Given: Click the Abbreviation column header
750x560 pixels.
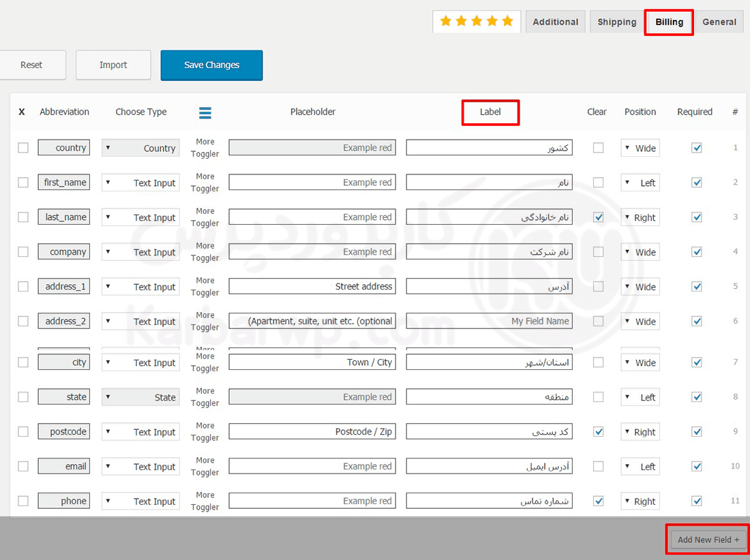Looking at the screenshot, I should point(65,112).
